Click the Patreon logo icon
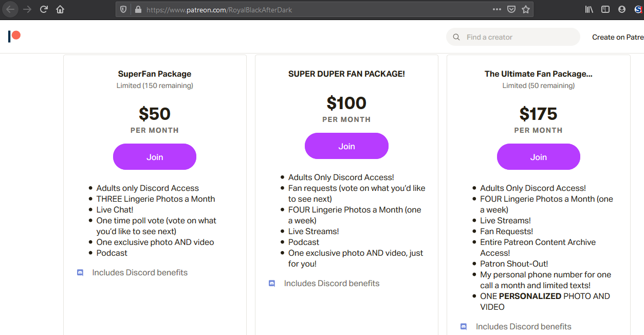Screen dimensions: 644x335 tap(14, 37)
